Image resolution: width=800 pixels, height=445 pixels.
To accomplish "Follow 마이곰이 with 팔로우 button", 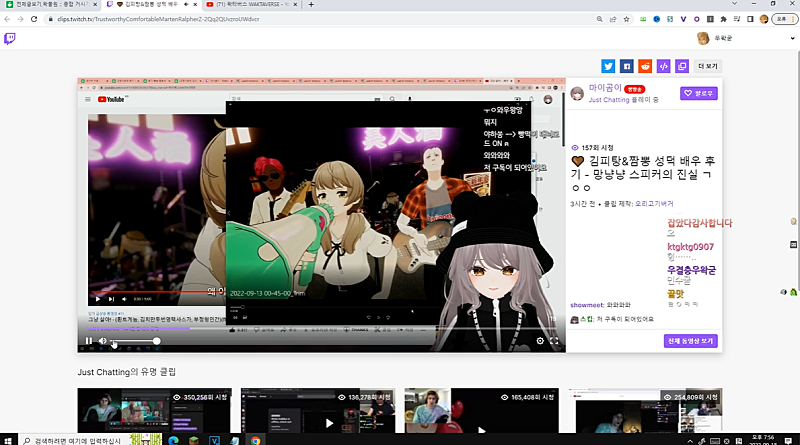I will 698,93.
